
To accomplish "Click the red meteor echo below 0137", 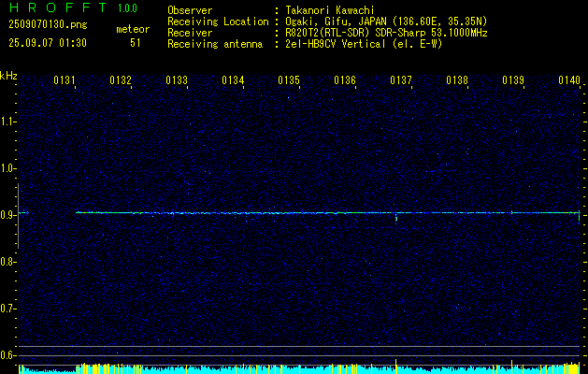I will tap(396, 219).
